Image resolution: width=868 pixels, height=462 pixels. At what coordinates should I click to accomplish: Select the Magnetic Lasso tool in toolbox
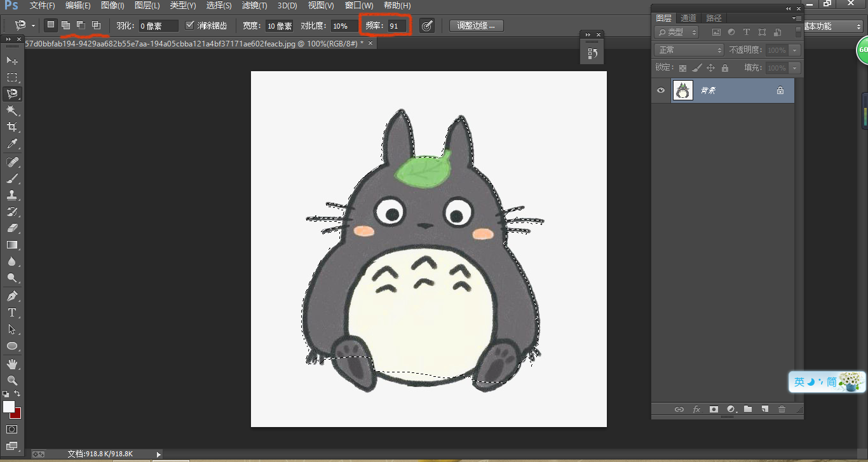pos(12,94)
